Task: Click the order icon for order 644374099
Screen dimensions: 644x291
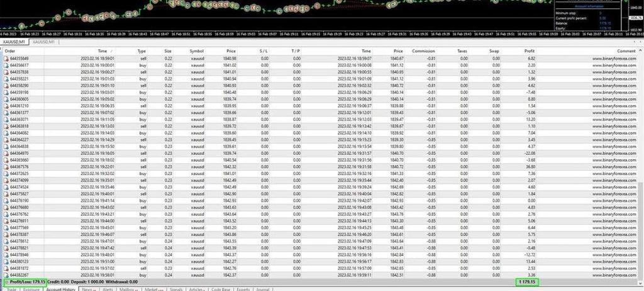Action: pyautogui.click(x=6, y=180)
